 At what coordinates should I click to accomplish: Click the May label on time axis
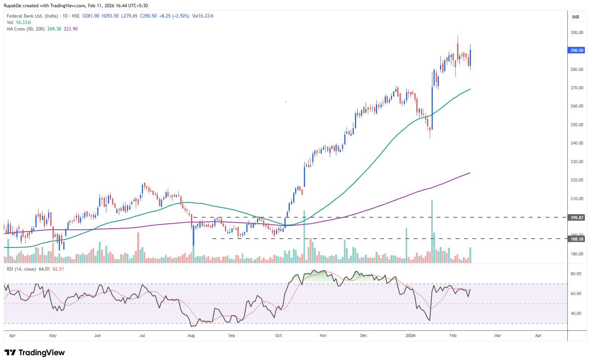click(x=53, y=336)
